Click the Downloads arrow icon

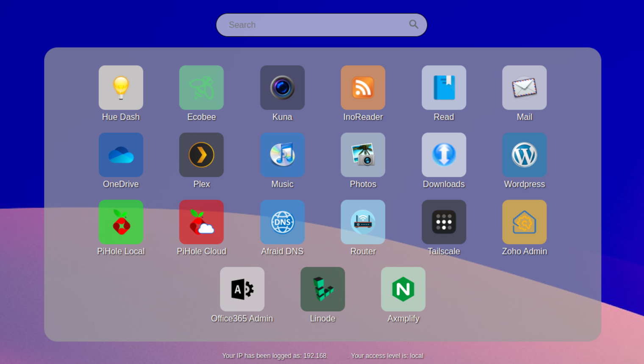coord(444,155)
